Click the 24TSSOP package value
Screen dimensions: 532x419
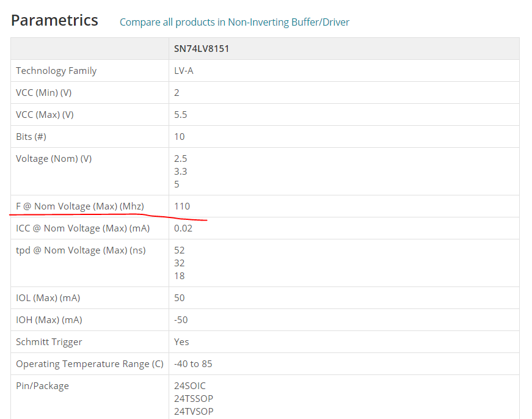pyautogui.click(x=194, y=399)
